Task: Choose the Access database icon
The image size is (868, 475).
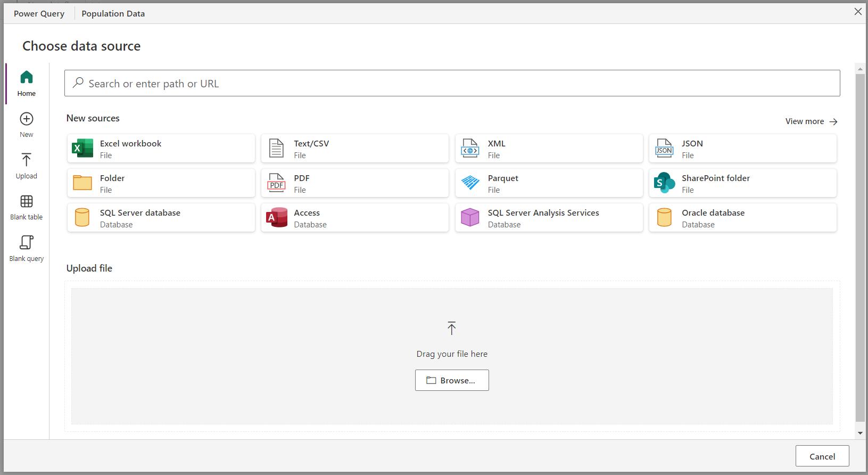Action: click(x=277, y=217)
